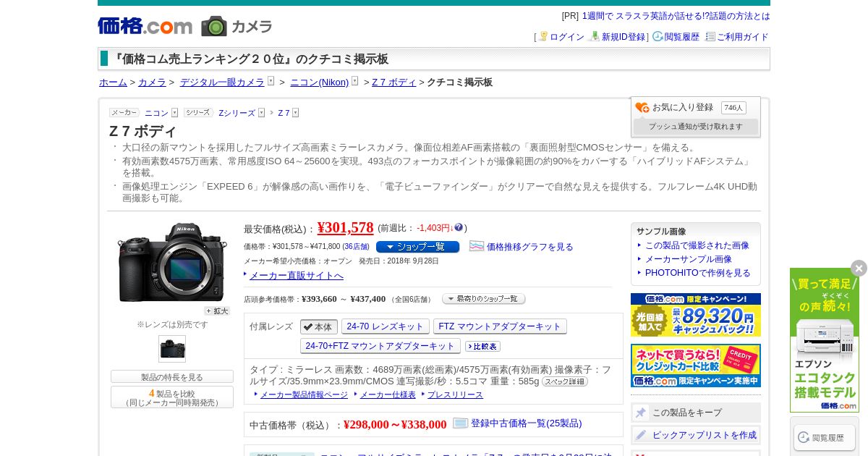Select the FTZ マウントアダプターキット option
Screen dimensions: 868x456
(x=500, y=326)
